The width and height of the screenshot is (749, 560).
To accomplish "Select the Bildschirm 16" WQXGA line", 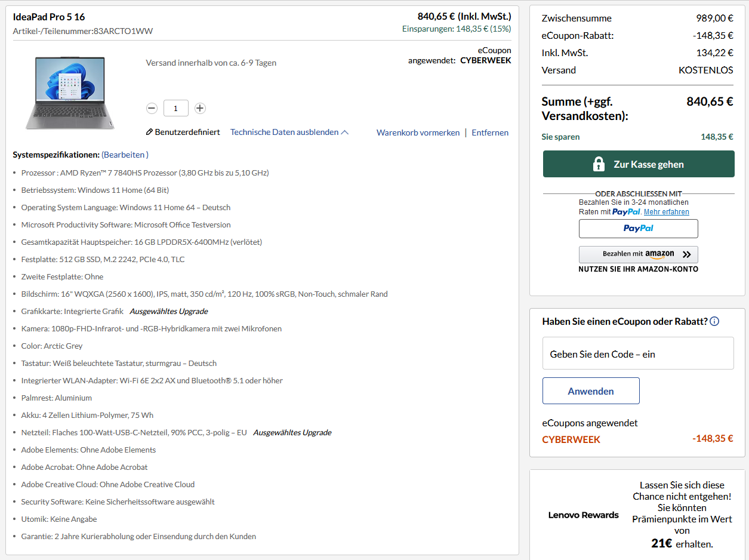I will point(204,294).
